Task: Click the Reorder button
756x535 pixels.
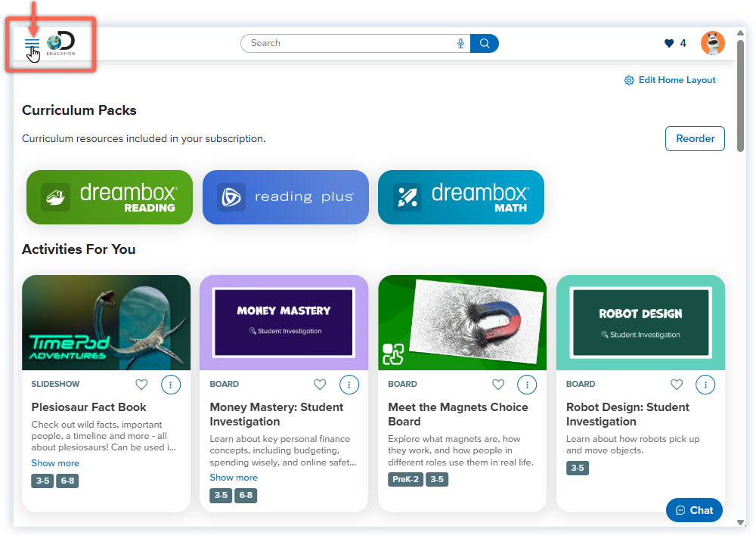Action: click(695, 139)
